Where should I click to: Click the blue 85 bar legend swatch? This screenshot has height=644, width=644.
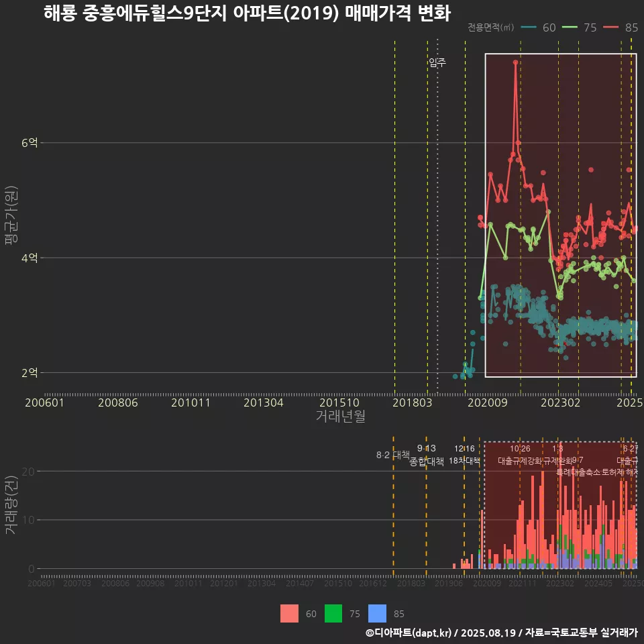(378, 614)
